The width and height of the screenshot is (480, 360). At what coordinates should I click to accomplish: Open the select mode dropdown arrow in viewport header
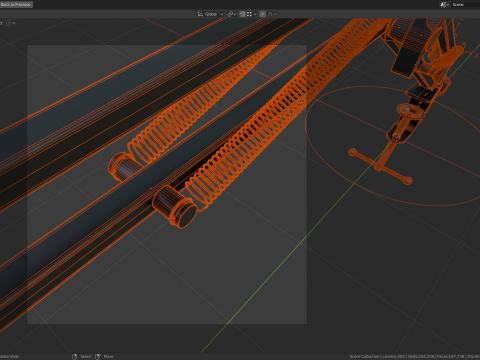(x=14, y=23)
